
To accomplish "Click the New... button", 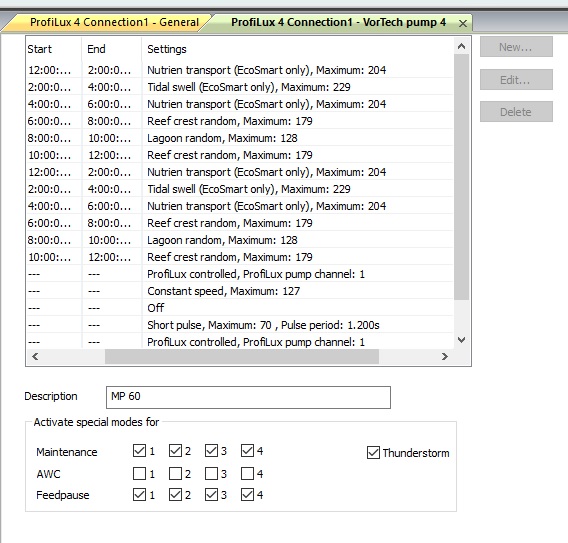I will 516,47.
